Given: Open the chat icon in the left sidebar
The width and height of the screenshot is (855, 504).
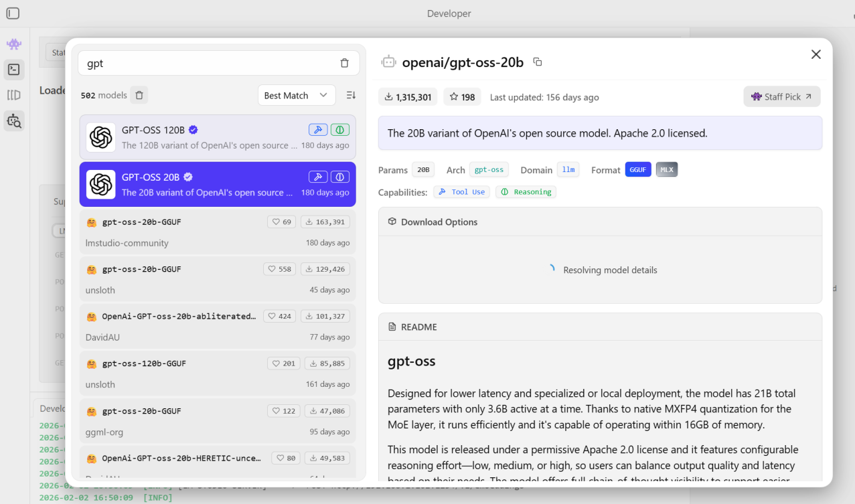Looking at the screenshot, I should [x=13, y=44].
